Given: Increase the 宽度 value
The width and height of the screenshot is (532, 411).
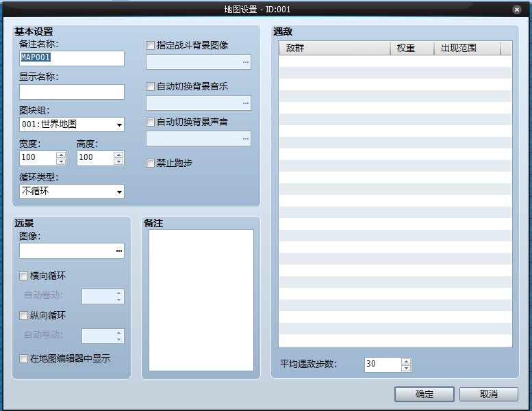Looking at the screenshot, I should point(61,155).
